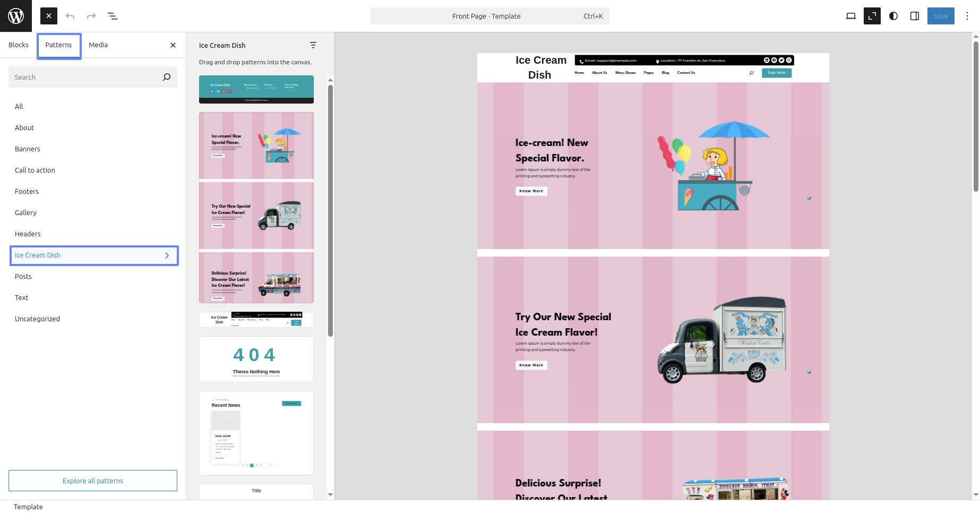Toggle the Settings sidebar icon
The width and height of the screenshot is (980, 513).
[x=915, y=16]
